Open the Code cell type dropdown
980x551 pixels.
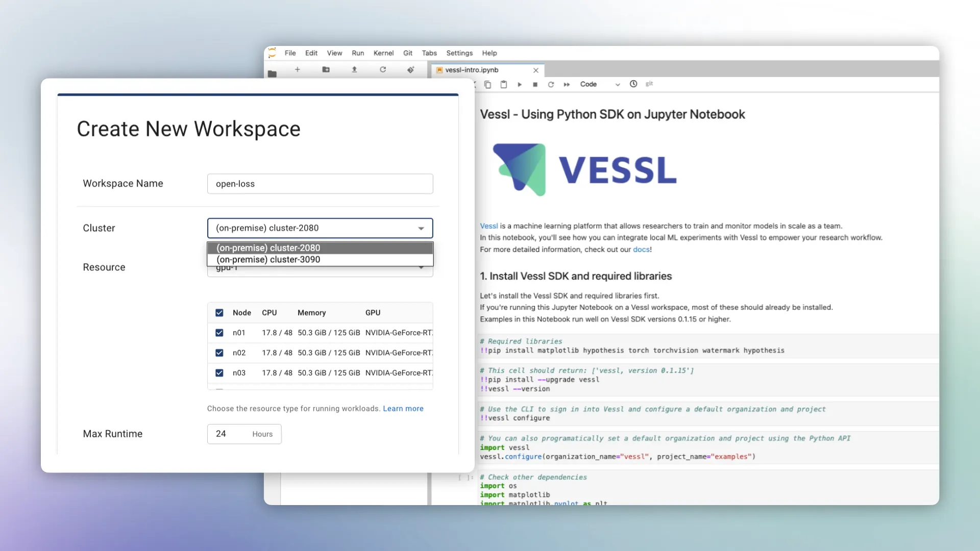(600, 84)
